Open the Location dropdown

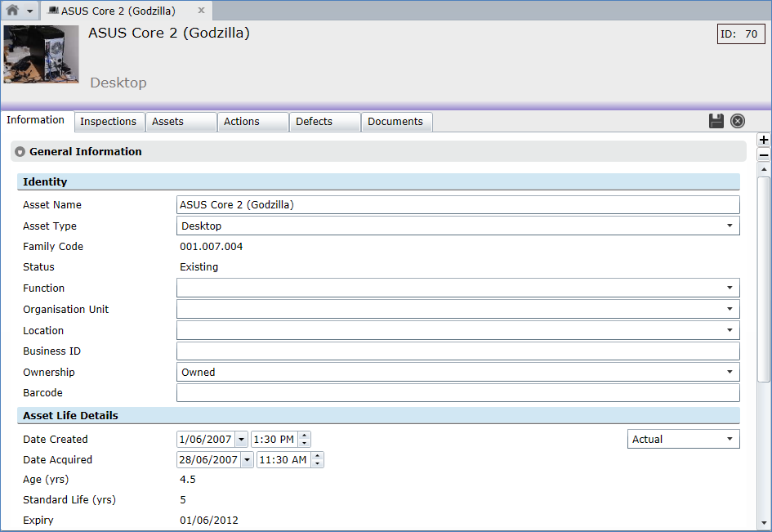pyautogui.click(x=730, y=330)
